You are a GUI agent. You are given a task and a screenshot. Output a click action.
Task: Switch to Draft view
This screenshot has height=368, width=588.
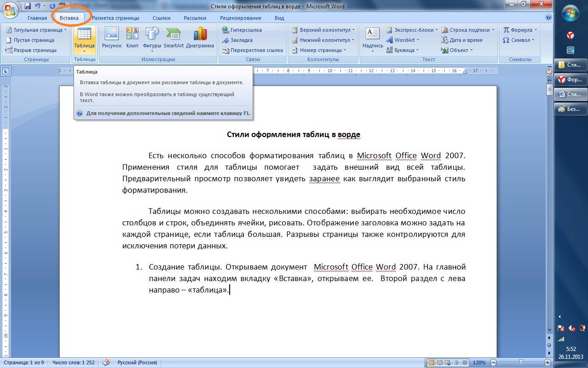464,362
